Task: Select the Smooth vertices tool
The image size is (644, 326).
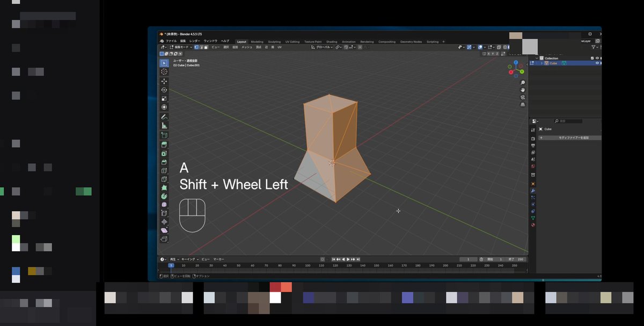Action: (164, 205)
